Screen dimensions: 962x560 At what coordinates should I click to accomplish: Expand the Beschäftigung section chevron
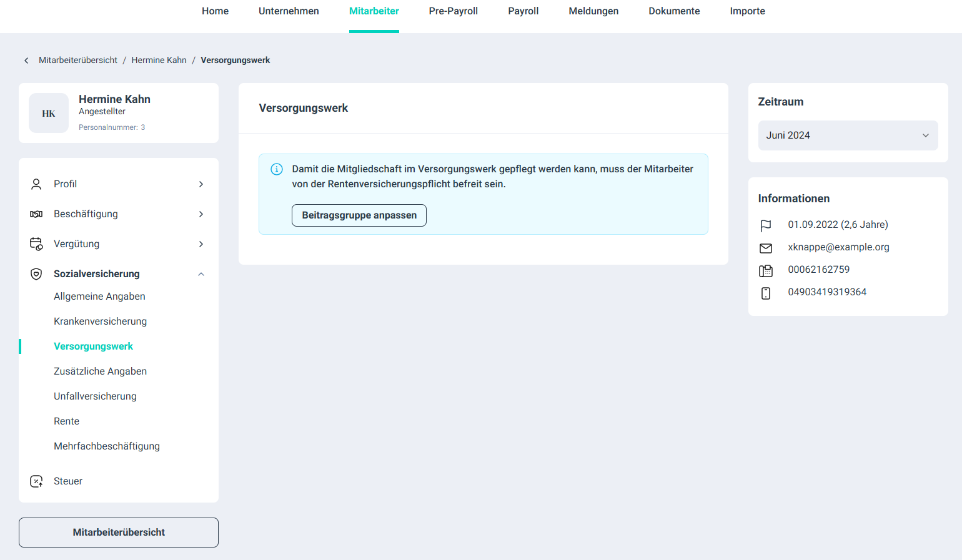point(201,214)
